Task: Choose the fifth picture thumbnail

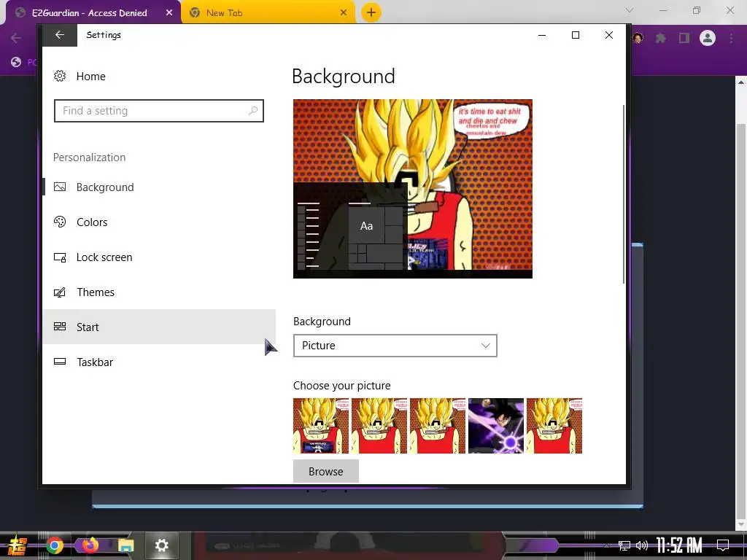Action: click(x=554, y=426)
